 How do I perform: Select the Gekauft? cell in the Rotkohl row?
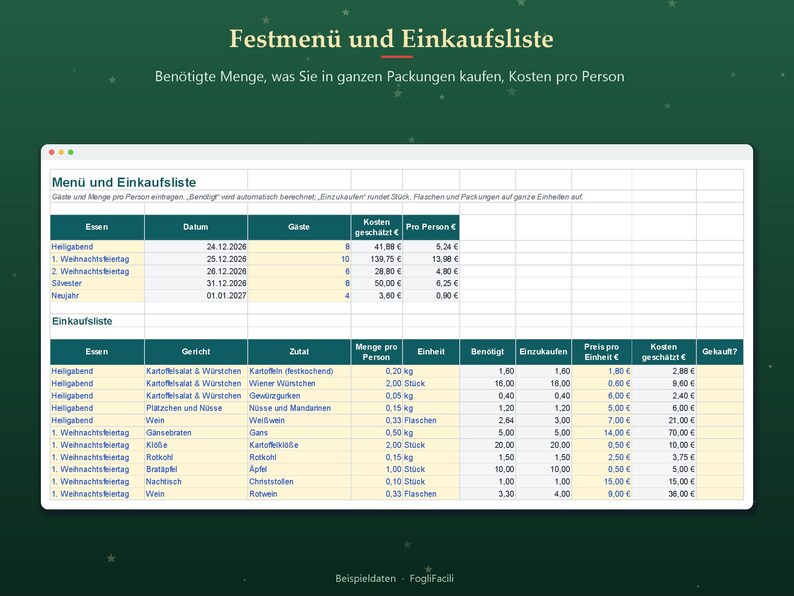(720, 457)
